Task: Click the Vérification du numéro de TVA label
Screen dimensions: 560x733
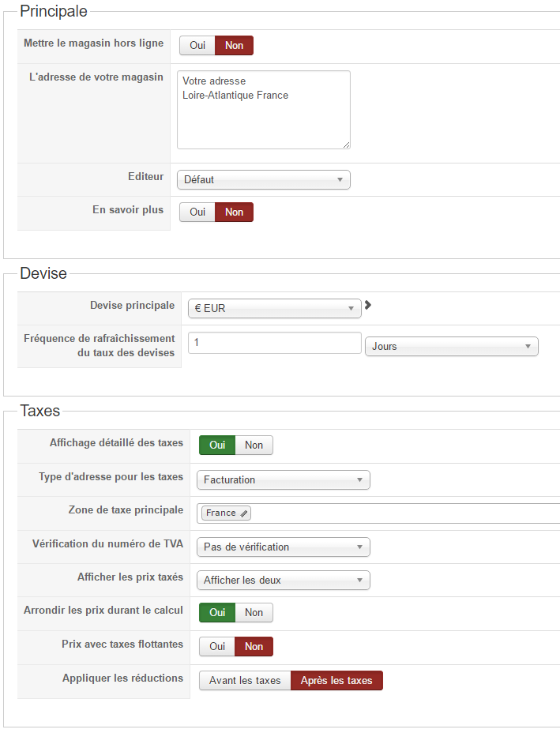Action: (x=107, y=544)
